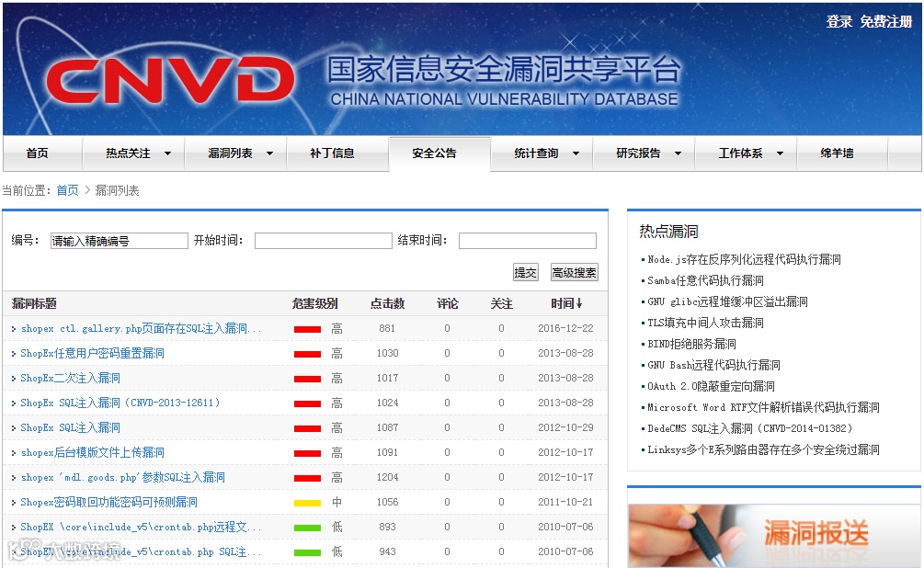Click the 危害级别 column header
The height and width of the screenshot is (568, 924).
tap(314, 303)
